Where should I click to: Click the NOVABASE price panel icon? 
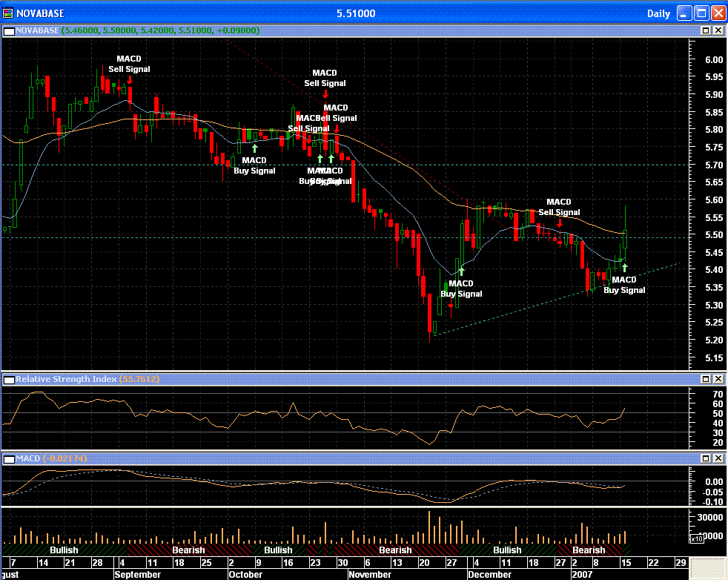(x=9, y=31)
